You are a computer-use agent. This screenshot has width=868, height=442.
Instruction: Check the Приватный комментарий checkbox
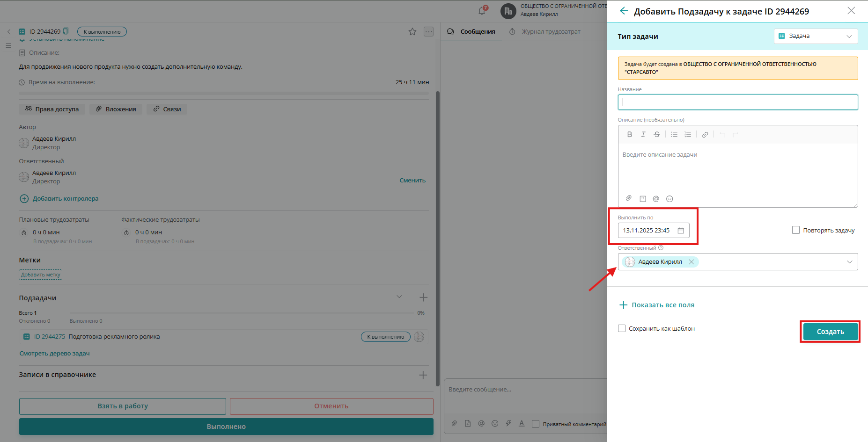tap(536, 424)
